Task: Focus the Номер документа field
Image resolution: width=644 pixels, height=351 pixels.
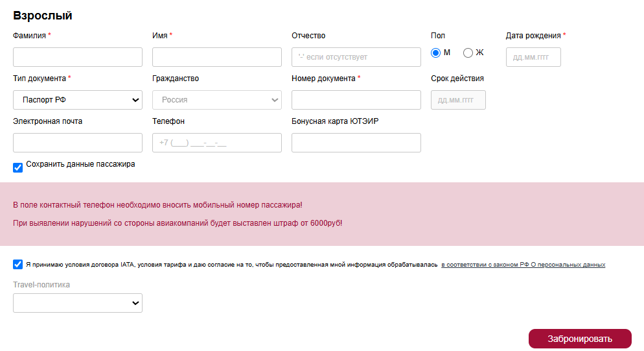Action: 356,100
